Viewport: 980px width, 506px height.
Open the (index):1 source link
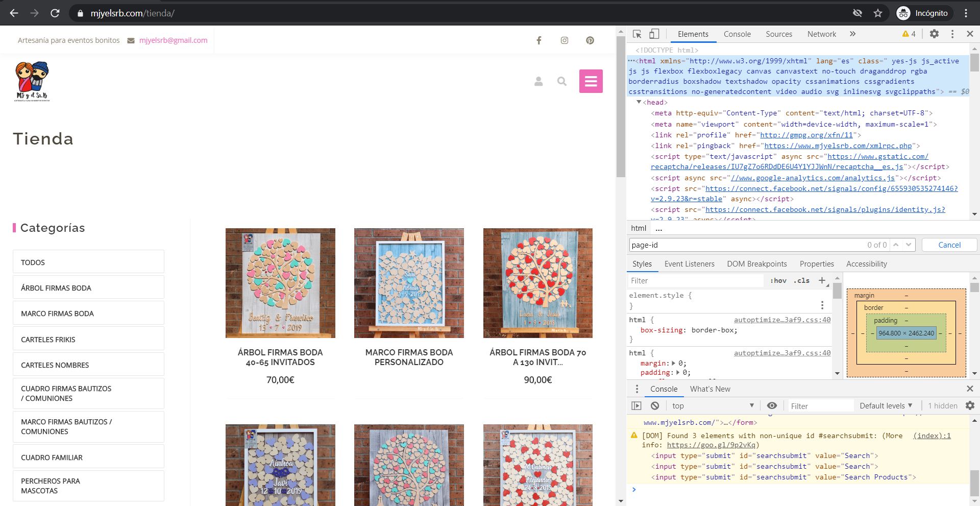coord(932,436)
